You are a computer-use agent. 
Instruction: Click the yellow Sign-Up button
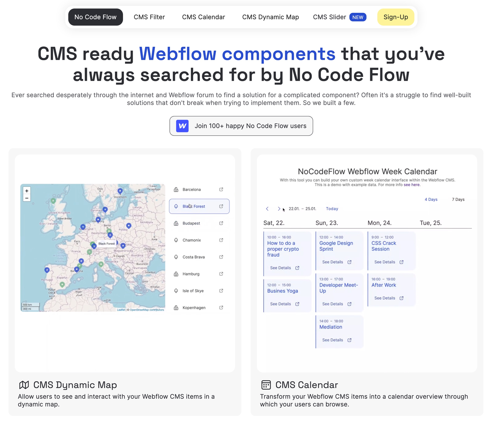click(x=396, y=17)
